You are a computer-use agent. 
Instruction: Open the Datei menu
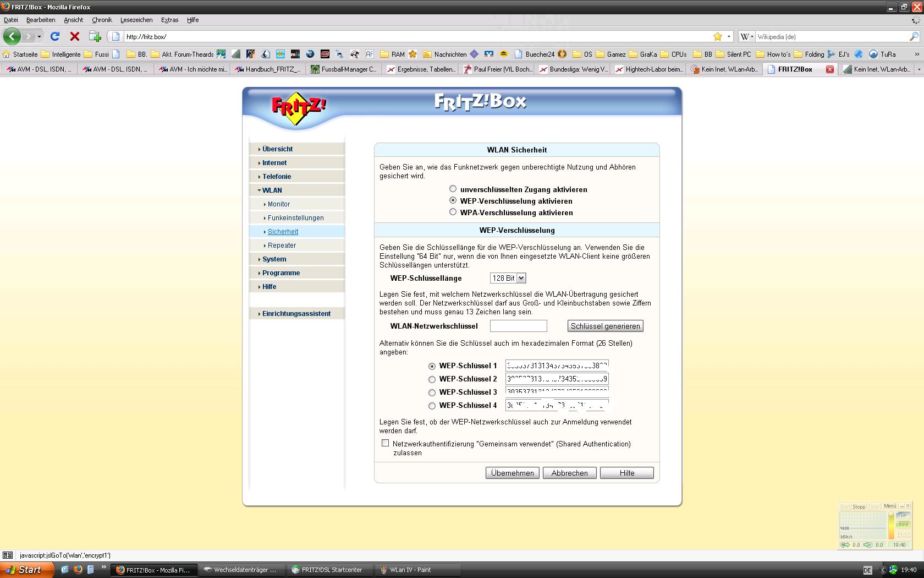click(x=11, y=20)
